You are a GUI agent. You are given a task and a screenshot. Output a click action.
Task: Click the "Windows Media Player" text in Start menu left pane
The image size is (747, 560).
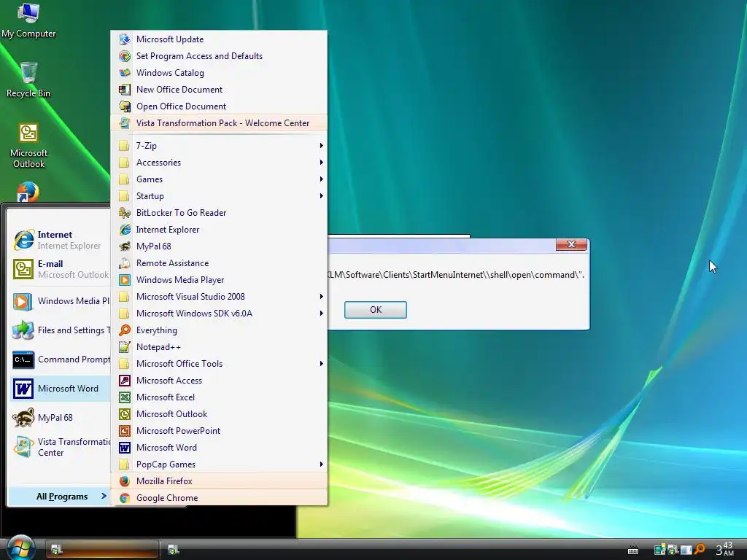click(x=74, y=301)
